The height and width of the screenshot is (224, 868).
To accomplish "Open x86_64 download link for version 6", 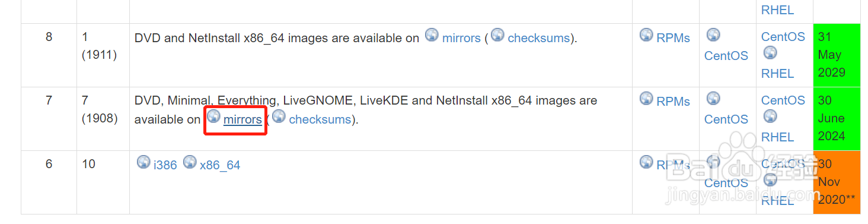I will 220,165.
